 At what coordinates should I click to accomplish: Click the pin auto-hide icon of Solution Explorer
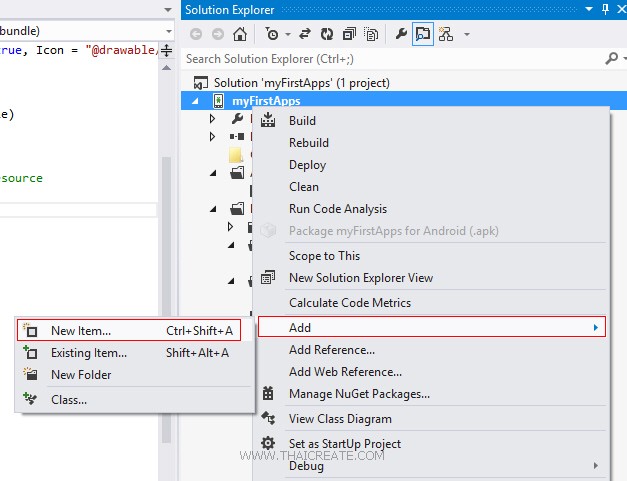tap(605, 9)
